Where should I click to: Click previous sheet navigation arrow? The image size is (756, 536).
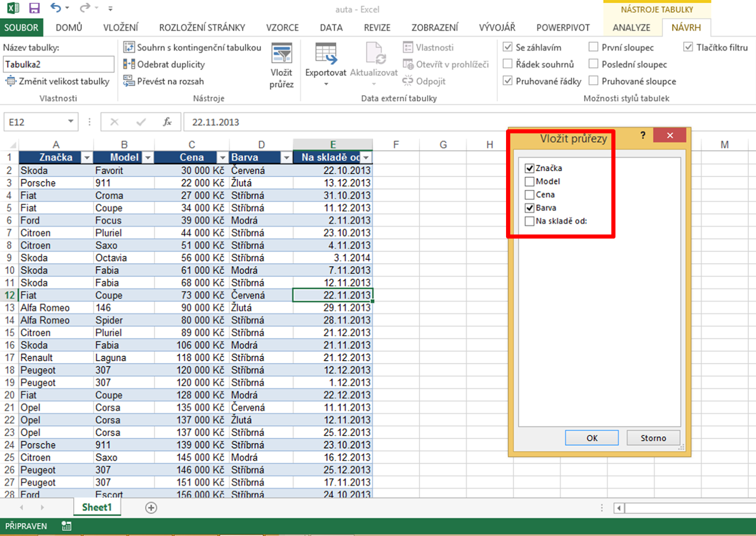click(x=21, y=508)
